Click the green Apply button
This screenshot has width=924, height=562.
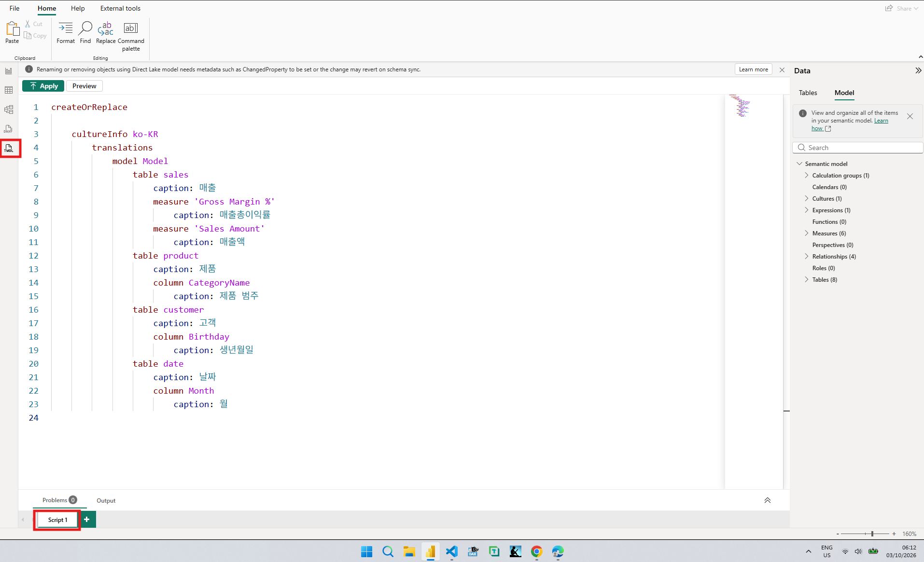[43, 86]
